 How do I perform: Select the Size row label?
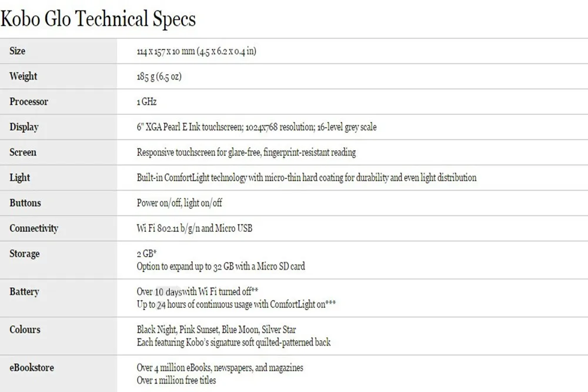17,51
